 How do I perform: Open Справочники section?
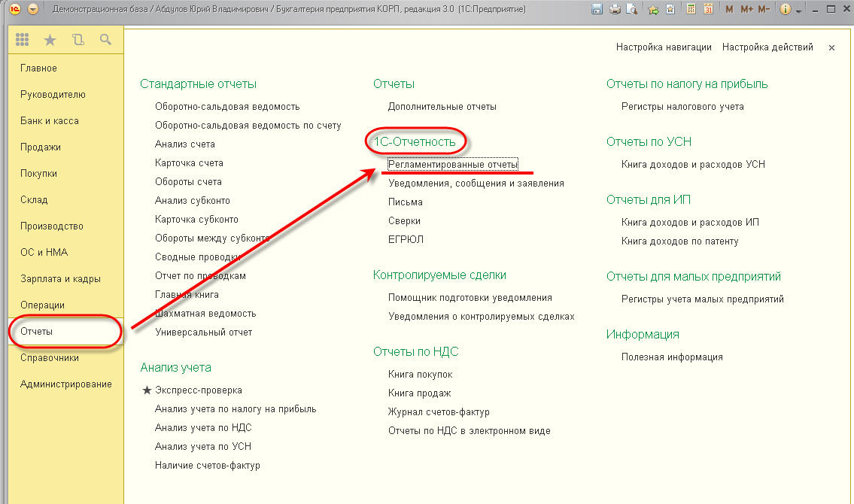point(50,357)
